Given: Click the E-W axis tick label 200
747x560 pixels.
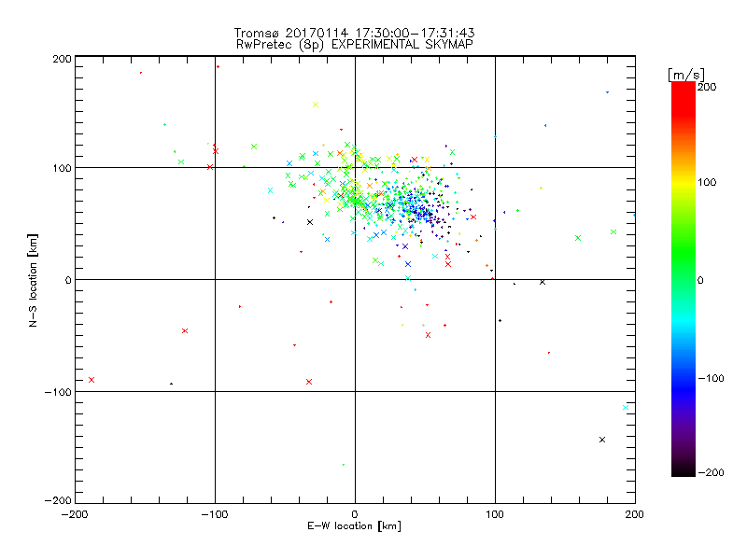Looking at the screenshot, I should point(635,514).
